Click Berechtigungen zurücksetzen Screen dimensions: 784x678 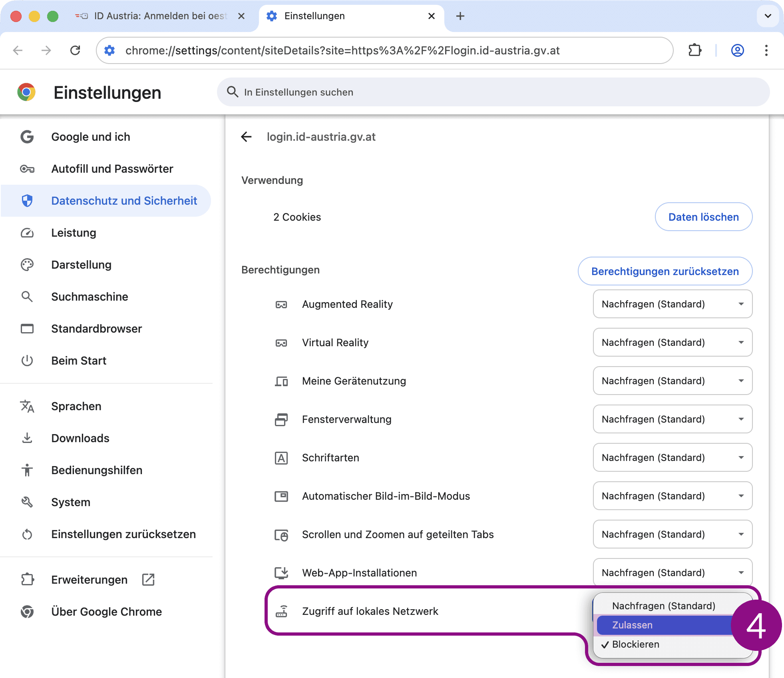[665, 271]
